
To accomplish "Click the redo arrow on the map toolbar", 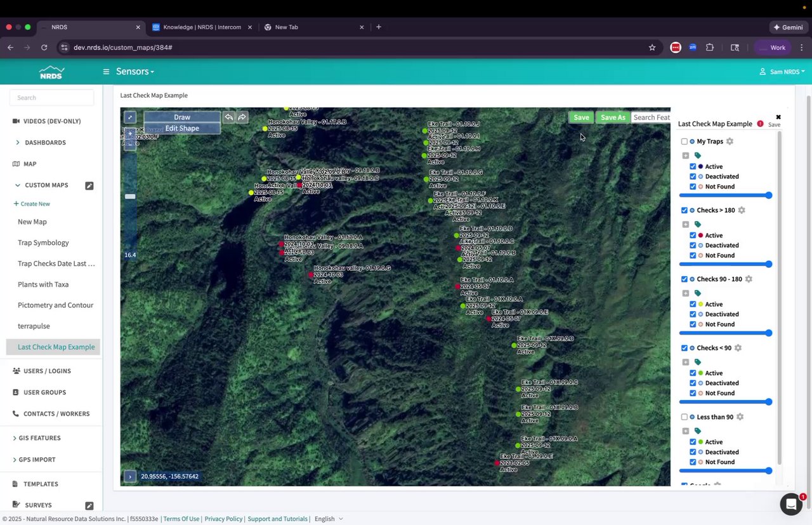I will pos(242,117).
